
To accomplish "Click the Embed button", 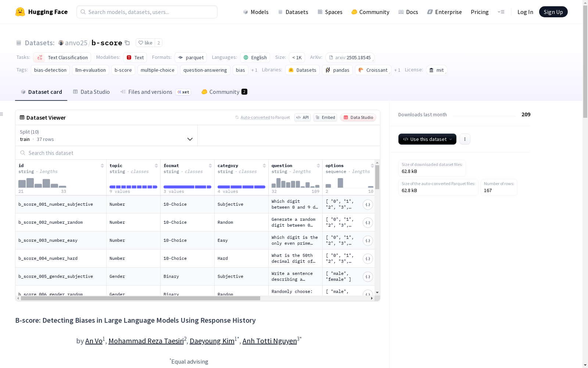I will click(325, 117).
